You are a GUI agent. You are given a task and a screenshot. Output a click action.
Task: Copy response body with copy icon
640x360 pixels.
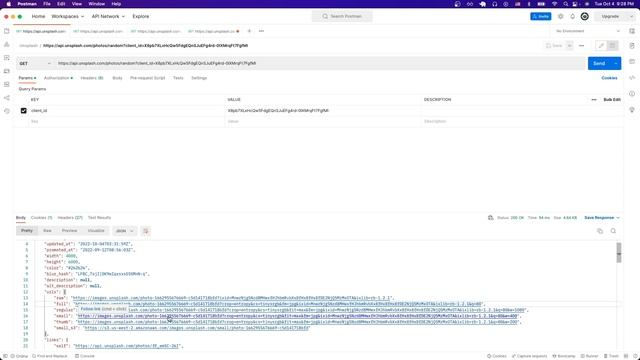tap(600, 231)
